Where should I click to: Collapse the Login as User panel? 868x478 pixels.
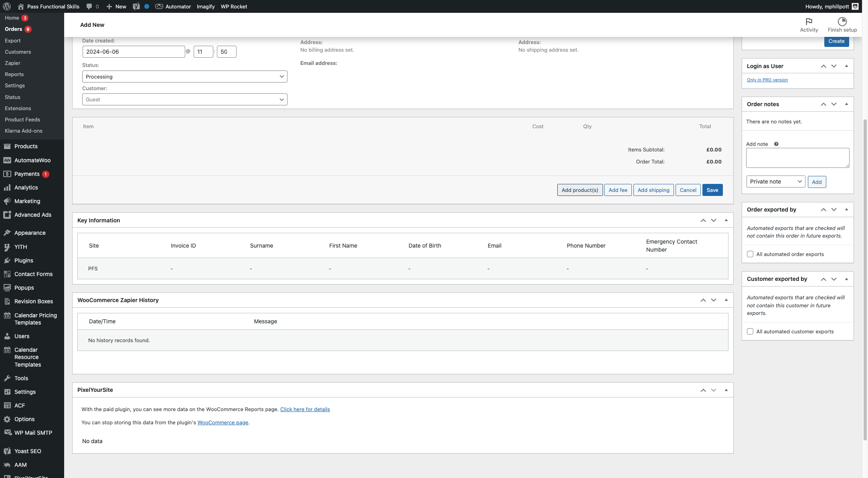(x=846, y=66)
